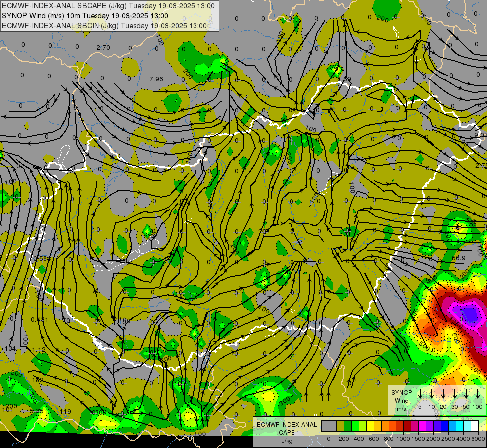Click the 100 m/s wind arrow in SYNOP legend
The width and height of the screenshot is (487, 448).
point(478,393)
